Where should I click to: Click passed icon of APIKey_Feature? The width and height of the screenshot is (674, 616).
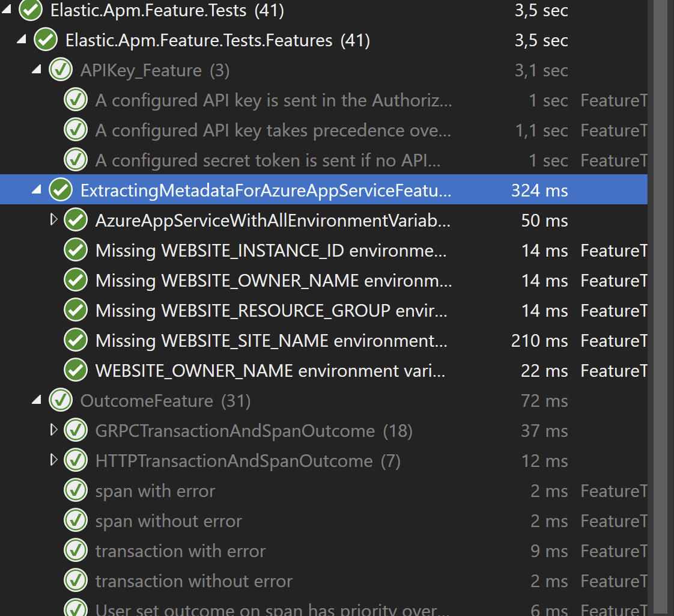61,69
